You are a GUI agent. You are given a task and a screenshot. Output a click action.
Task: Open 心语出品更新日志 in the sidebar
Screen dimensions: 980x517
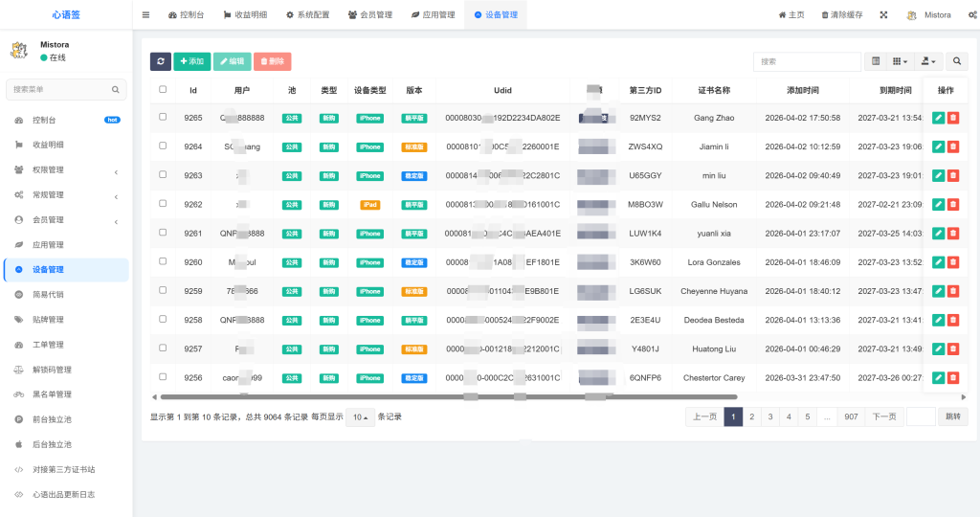pyautogui.click(x=66, y=494)
